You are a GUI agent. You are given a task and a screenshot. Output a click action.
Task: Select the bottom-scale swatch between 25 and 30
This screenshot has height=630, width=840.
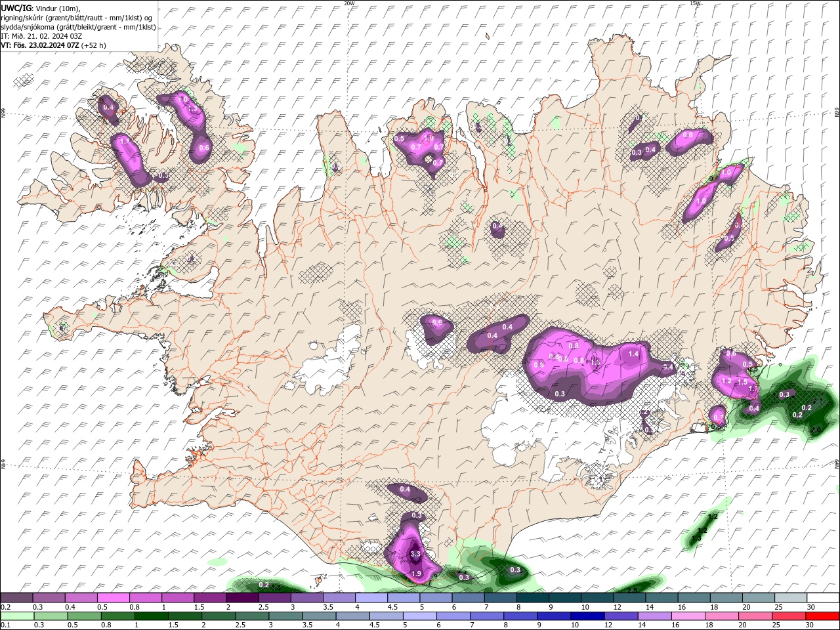click(x=790, y=616)
